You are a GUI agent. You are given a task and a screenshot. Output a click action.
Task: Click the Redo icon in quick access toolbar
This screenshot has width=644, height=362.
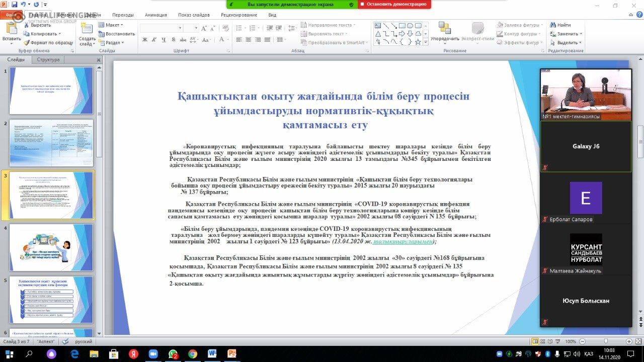[36, 5]
